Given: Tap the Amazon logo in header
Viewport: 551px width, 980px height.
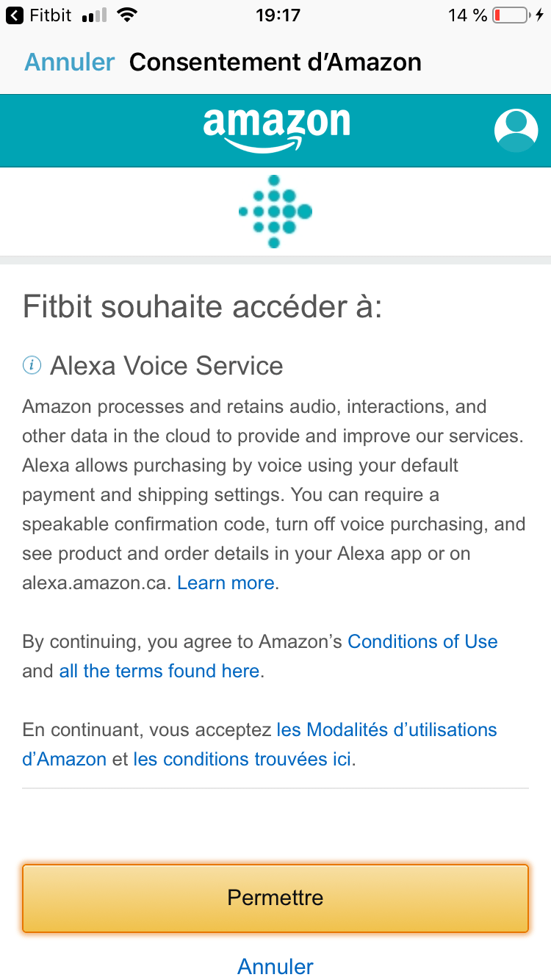Looking at the screenshot, I should 276,129.
